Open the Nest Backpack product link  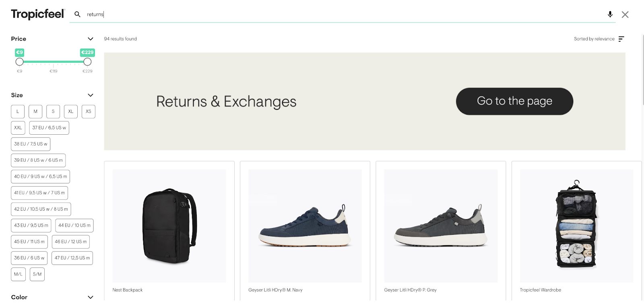[x=128, y=290]
